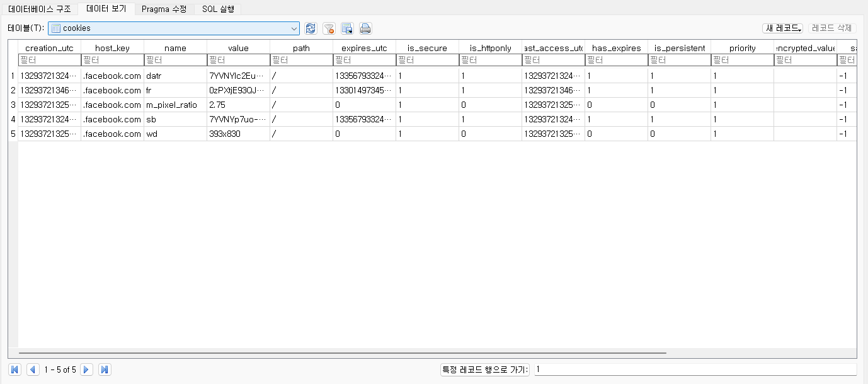Click the go-to-row number input field
Screen dimensions: 868x384
(x=695, y=369)
